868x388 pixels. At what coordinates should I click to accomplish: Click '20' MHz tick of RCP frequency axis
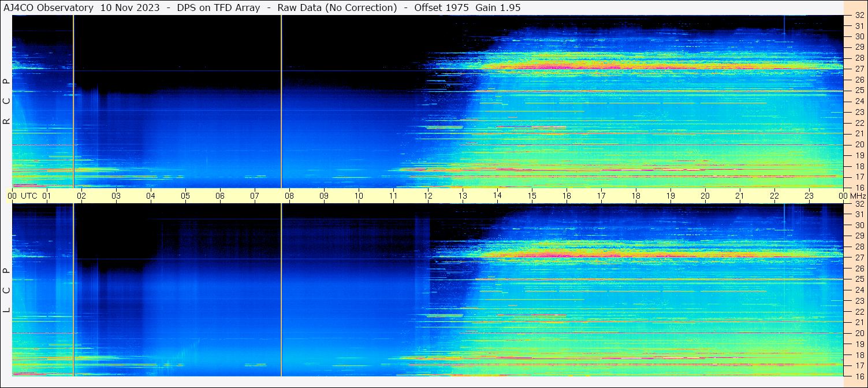[859, 144]
